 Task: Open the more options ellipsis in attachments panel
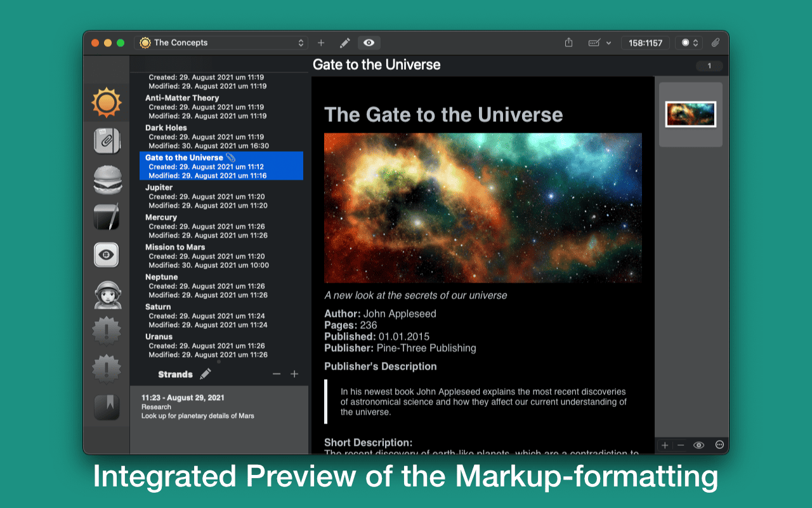pos(719,445)
